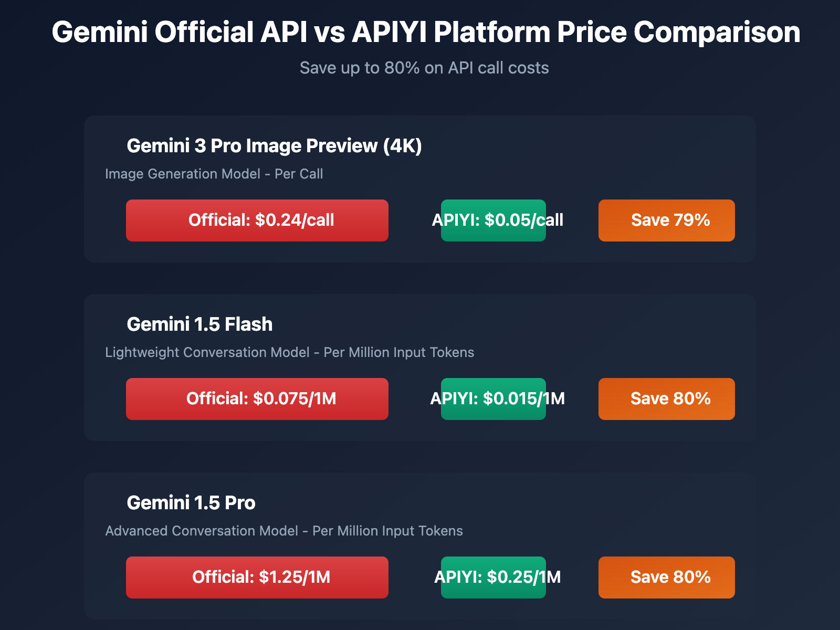
Task: Click the Advanced Conversation Model description
Action: click(284, 531)
